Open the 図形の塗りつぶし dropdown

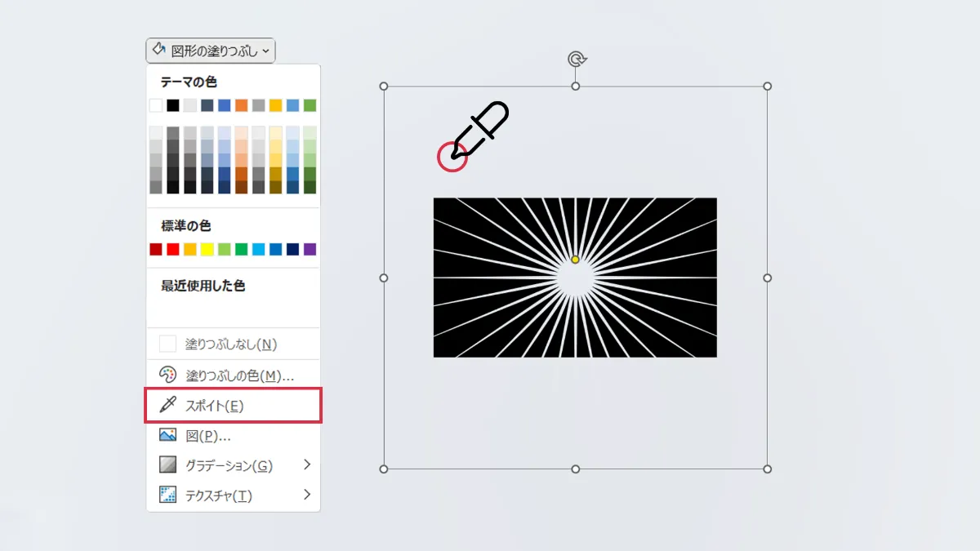(211, 51)
